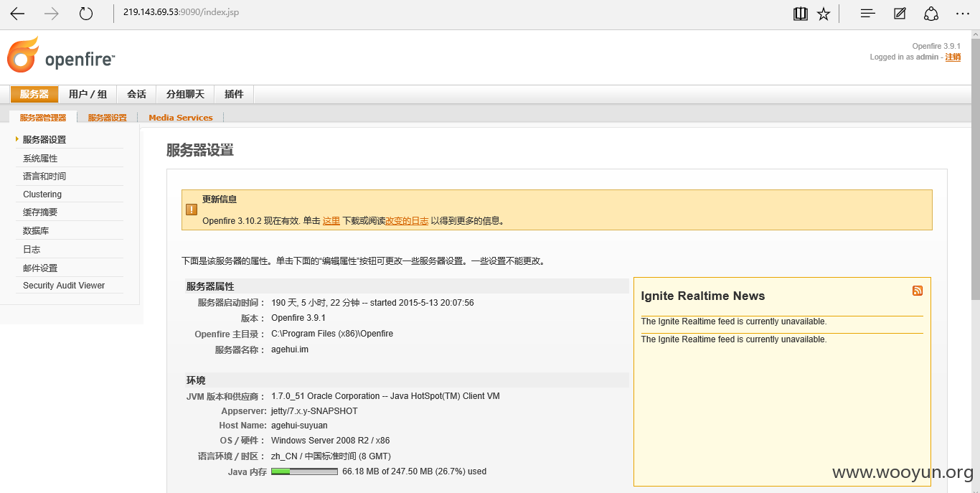Screen dimensions: 980x493
Task: Add page to favorites with star icon
Action: tap(824, 14)
